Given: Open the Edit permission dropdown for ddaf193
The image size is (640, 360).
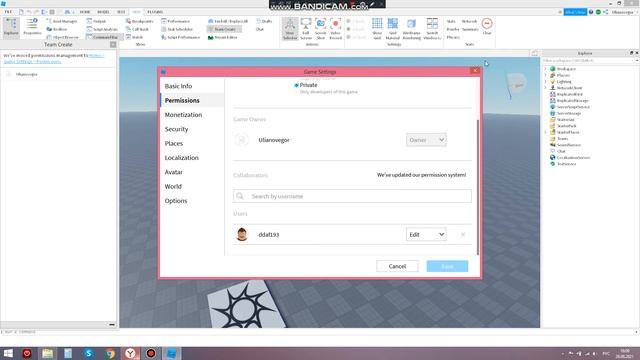Looking at the screenshot, I should point(426,234).
